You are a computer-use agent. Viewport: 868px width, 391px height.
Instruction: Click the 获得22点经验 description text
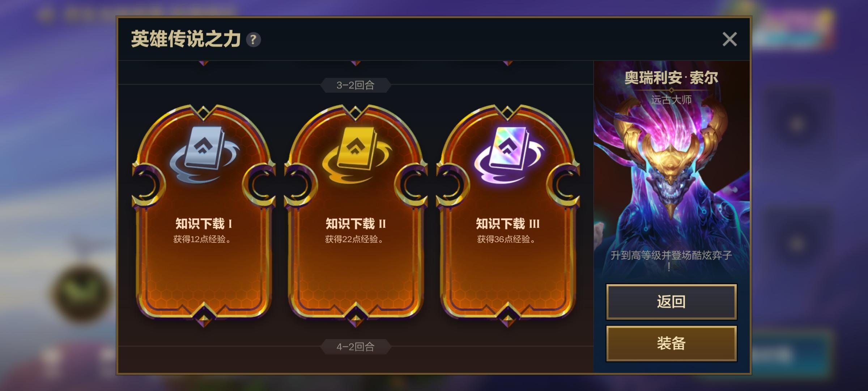(354, 239)
